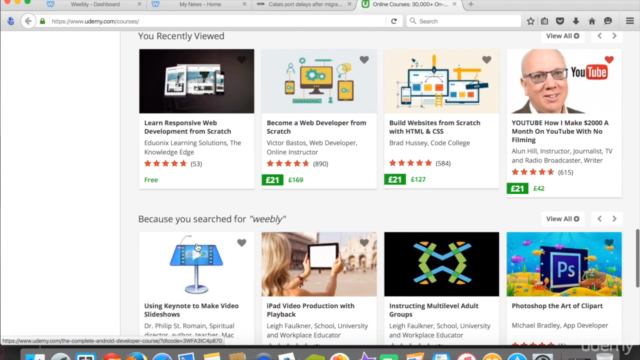Open Learn Responsive Web Development thumbnail
640x360 pixels.
(x=196, y=81)
